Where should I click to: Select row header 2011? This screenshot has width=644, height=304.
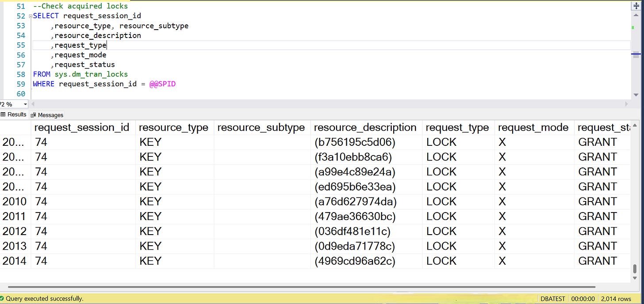point(15,217)
